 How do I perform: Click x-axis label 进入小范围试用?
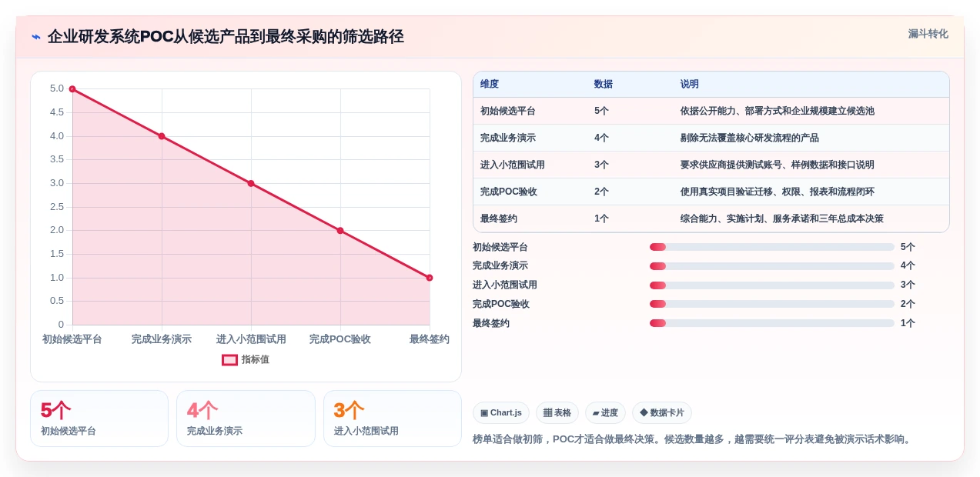point(251,339)
